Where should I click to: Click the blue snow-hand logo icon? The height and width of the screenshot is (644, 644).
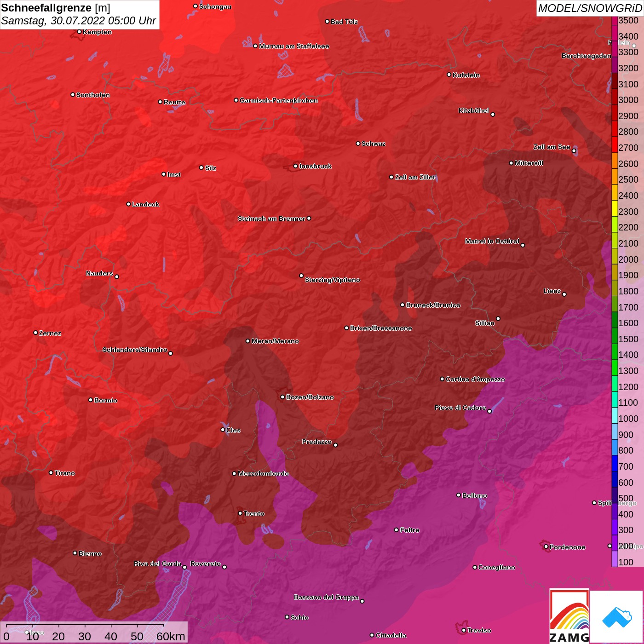pyautogui.click(x=617, y=617)
